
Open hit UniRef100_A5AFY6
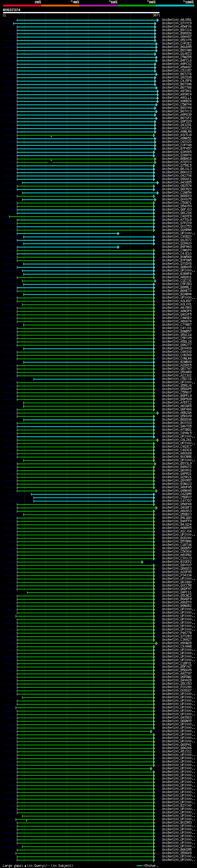coord(176,26)
